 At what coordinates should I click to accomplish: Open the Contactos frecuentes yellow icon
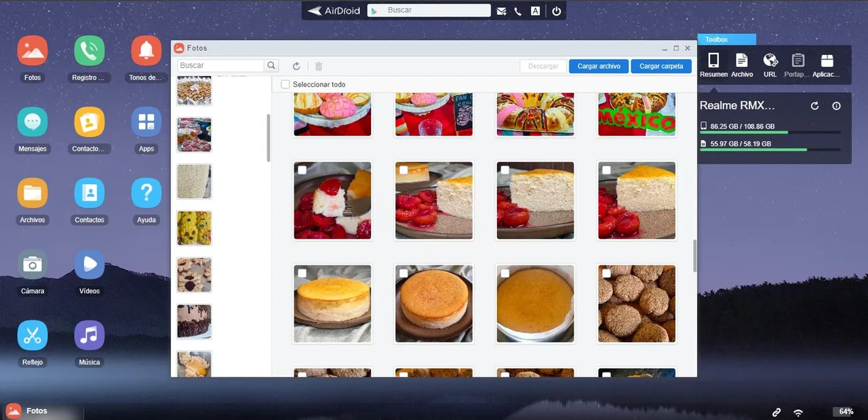90,122
